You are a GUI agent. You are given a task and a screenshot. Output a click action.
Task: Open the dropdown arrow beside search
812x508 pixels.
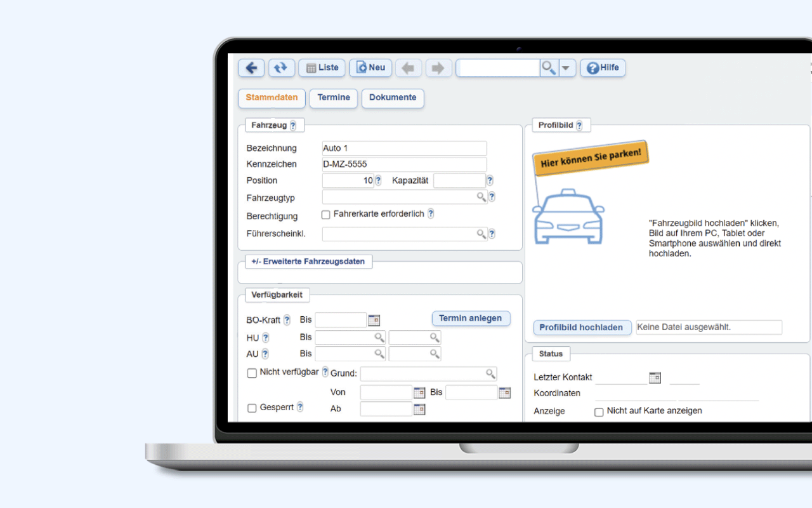click(566, 68)
